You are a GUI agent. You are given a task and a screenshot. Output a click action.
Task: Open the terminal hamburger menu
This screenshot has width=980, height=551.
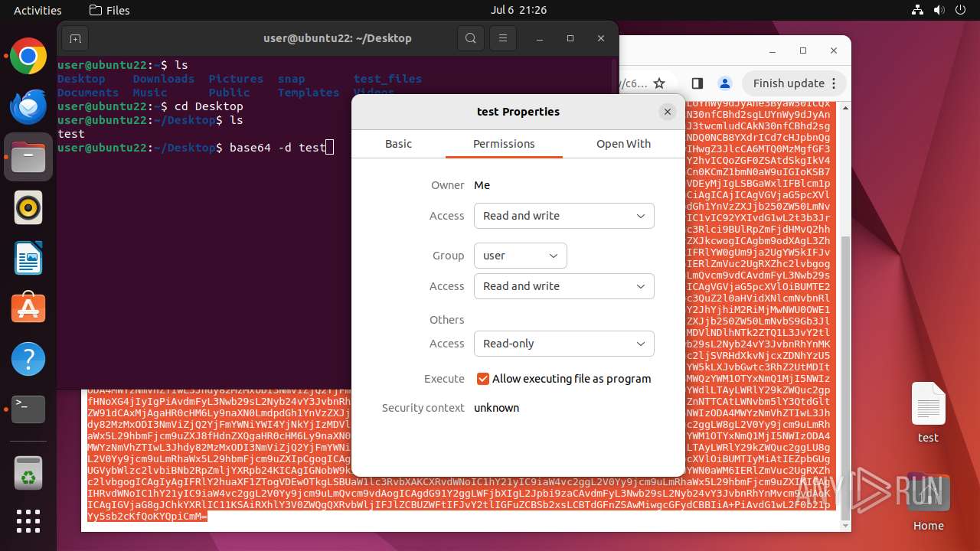point(502,38)
